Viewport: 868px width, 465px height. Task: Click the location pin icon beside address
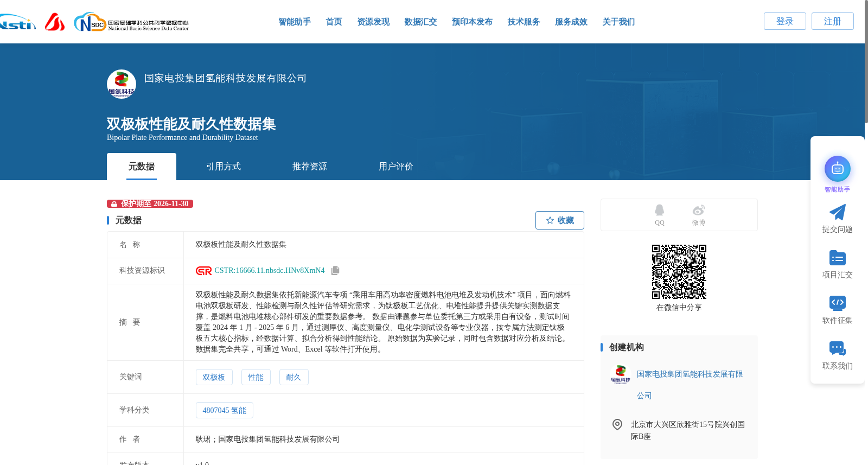[x=617, y=424]
